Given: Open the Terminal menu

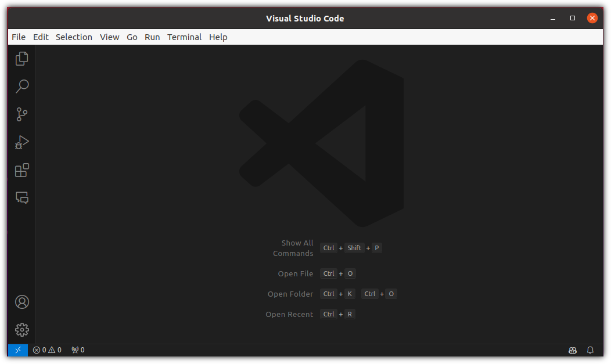Looking at the screenshot, I should (184, 37).
